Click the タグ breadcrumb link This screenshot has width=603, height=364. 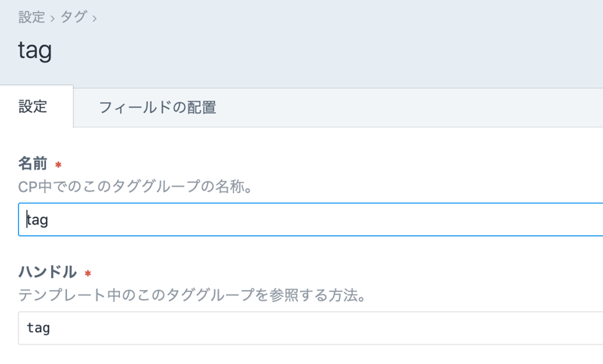click(x=75, y=17)
